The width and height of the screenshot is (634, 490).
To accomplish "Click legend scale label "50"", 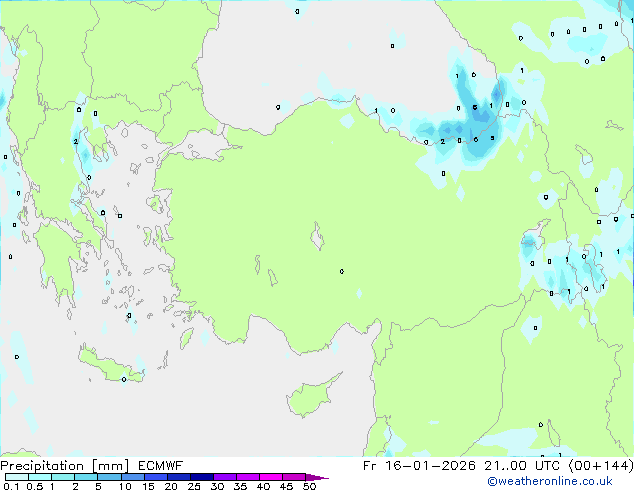I will 309,486.
